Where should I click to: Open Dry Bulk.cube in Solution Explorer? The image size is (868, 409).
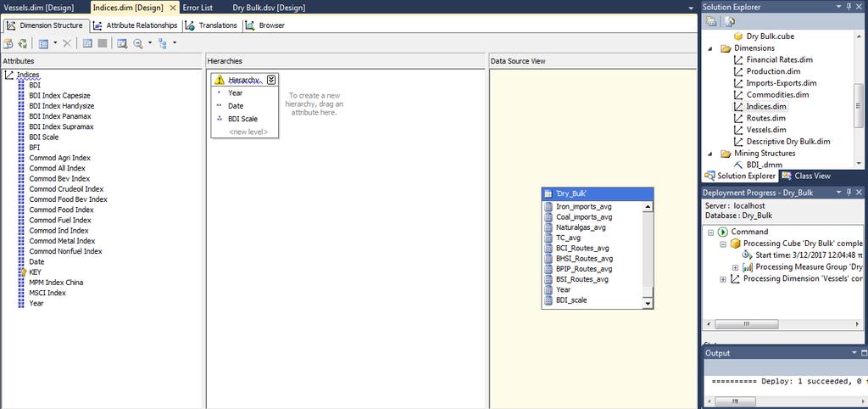click(770, 36)
